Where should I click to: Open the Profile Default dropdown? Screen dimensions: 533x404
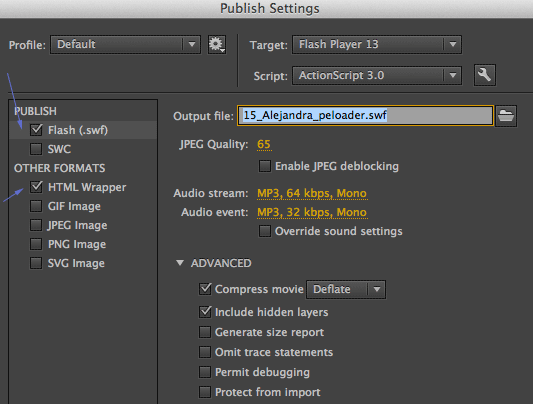click(125, 45)
